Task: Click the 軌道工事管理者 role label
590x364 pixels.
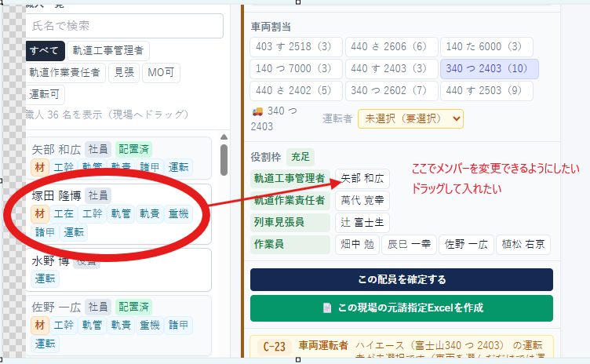Action: point(290,178)
